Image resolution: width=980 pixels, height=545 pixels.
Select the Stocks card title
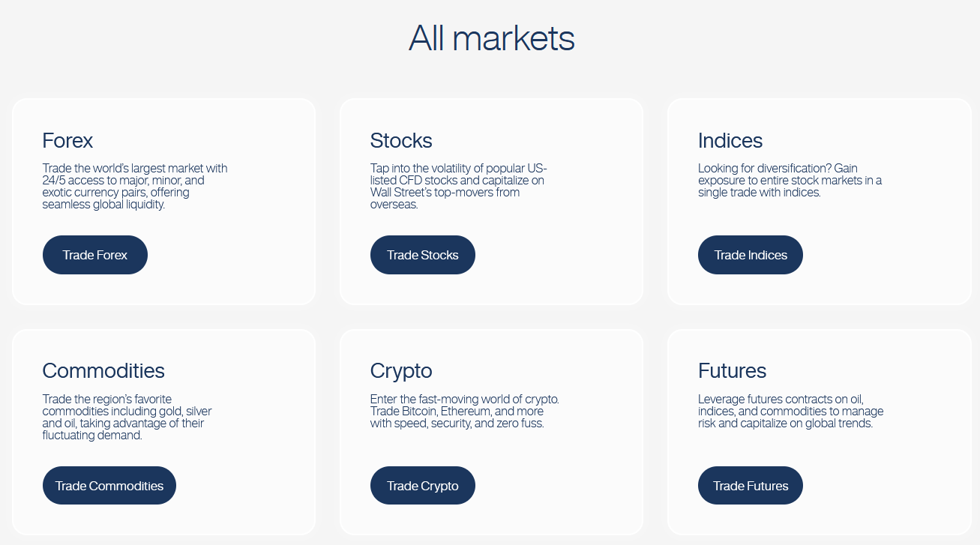[x=401, y=141]
